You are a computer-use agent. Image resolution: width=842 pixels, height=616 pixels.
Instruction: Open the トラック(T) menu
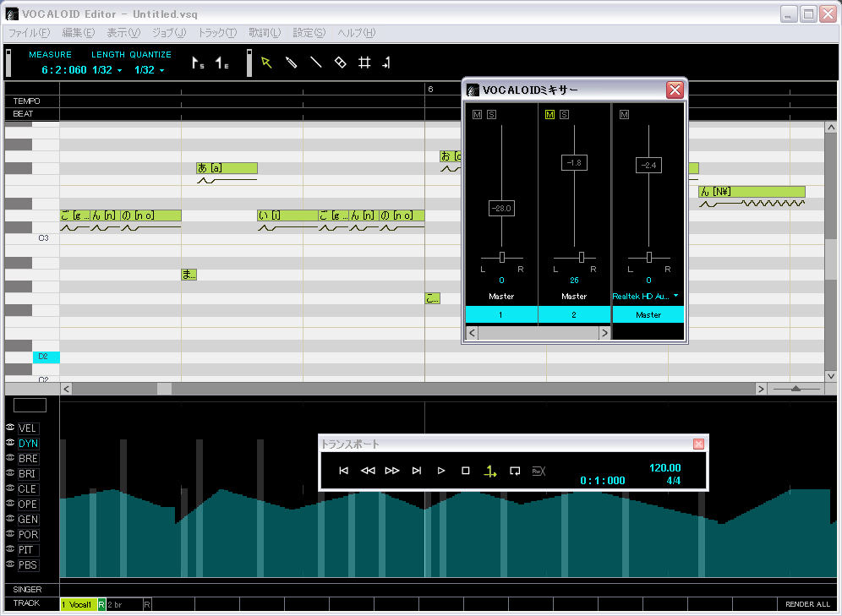pyautogui.click(x=217, y=33)
